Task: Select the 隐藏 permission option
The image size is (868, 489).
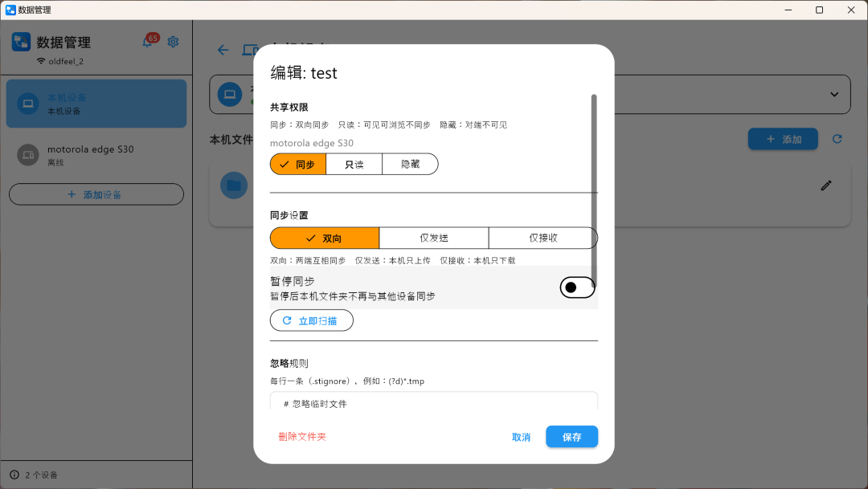Action: click(410, 165)
